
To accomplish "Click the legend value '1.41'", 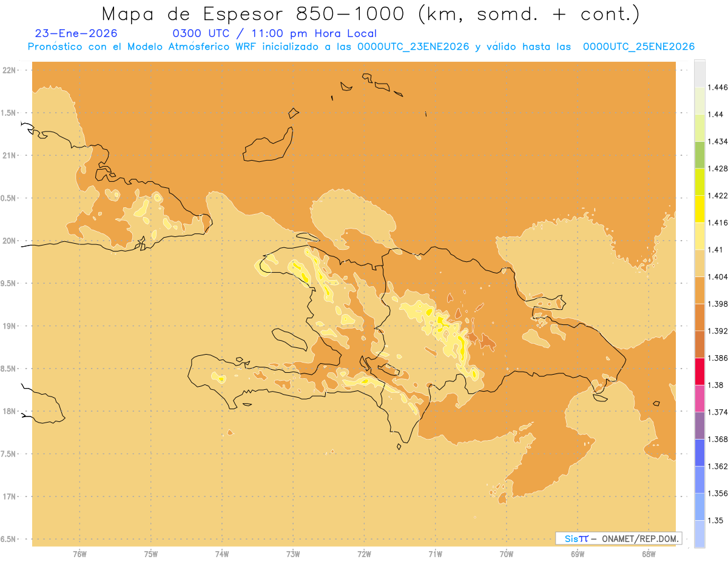I will coord(715,250).
